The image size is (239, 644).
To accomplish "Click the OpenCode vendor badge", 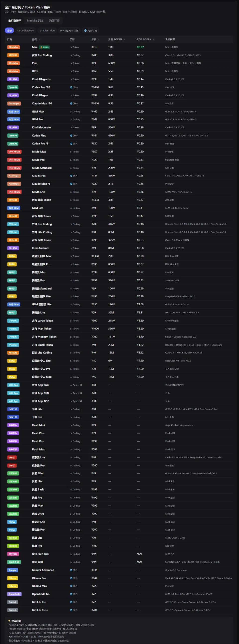I will [14, 594].
